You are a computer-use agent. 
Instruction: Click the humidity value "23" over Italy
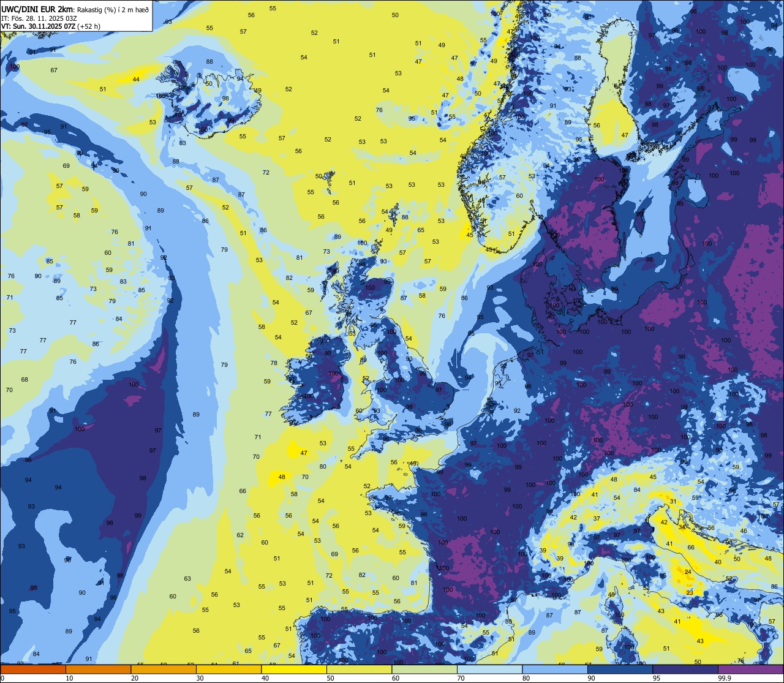pos(690,593)
